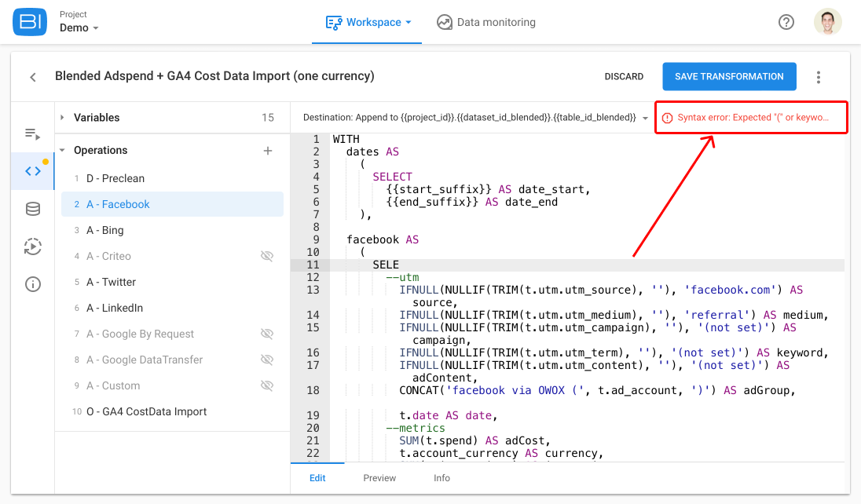Switch to the Info tab

tap(441, 478)
